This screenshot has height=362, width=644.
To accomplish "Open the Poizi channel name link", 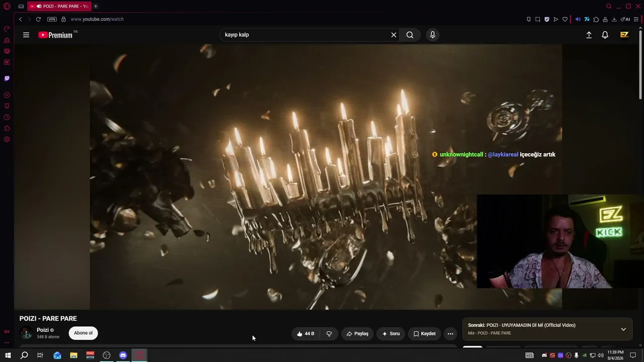I will 43,330.
